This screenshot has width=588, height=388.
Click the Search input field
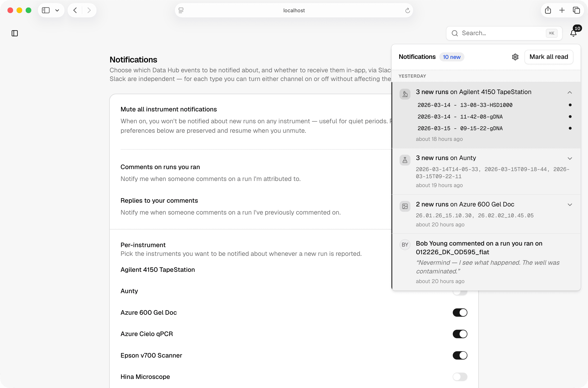pyautogui.click(x=504, y=33)
